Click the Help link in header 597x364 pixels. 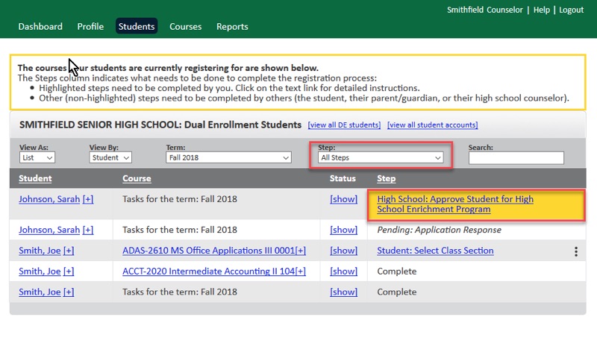point(541,10)
